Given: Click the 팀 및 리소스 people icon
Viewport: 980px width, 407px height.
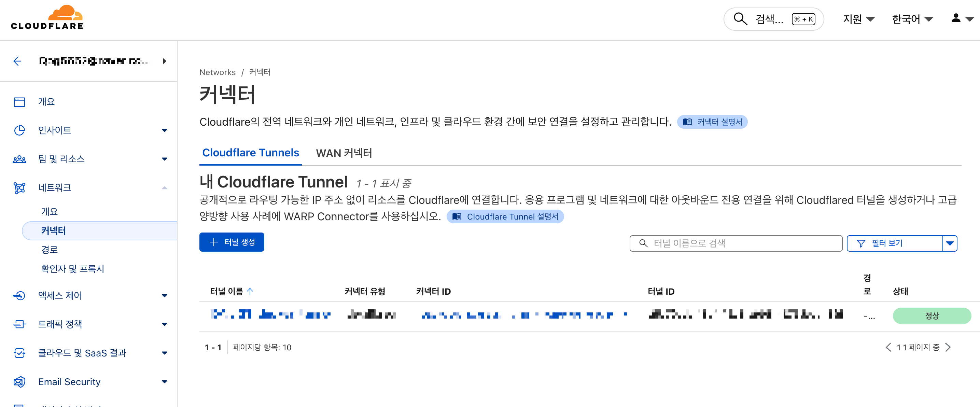Looking at the screenshot, I should click(x=19, y=159).
